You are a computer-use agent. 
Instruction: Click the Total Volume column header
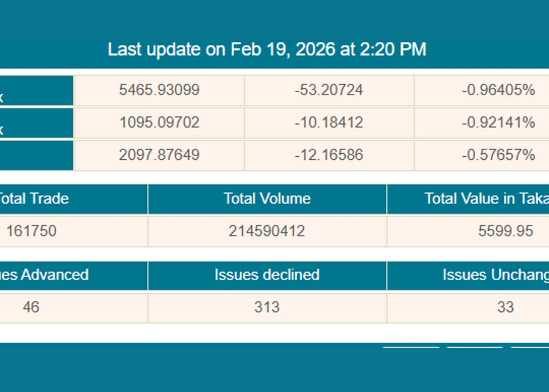tap(267, 199)
